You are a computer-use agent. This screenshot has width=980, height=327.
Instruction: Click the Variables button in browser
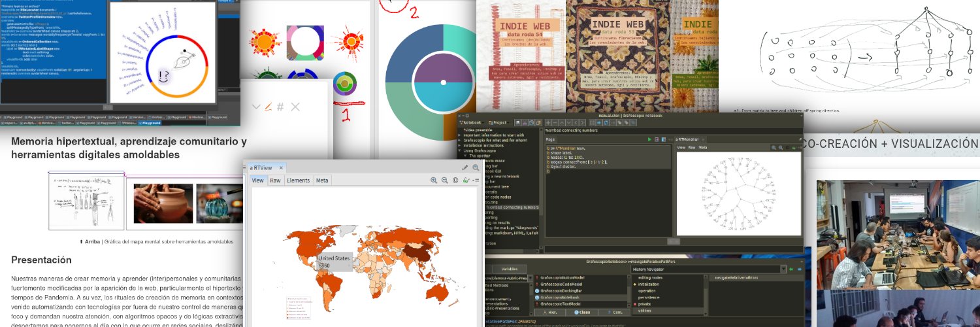tap(510, 269)
